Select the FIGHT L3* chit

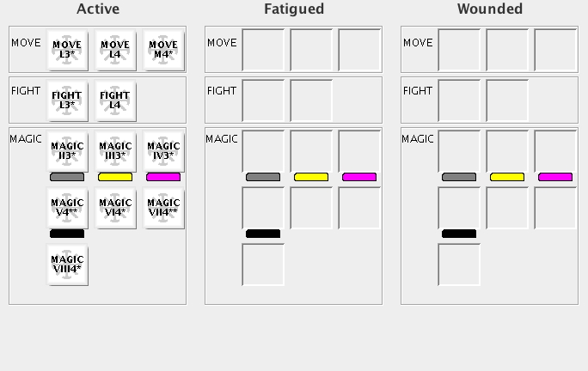coord(67,100)
